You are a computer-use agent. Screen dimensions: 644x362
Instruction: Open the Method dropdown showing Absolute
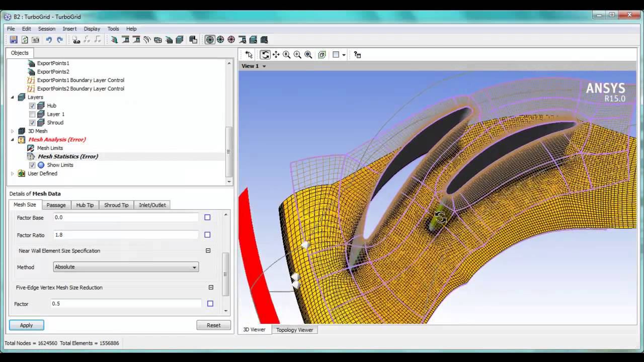(126, 267)
